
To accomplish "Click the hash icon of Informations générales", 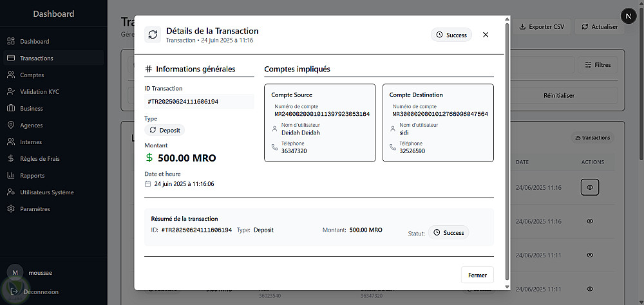I will click(x=149, y=69).
